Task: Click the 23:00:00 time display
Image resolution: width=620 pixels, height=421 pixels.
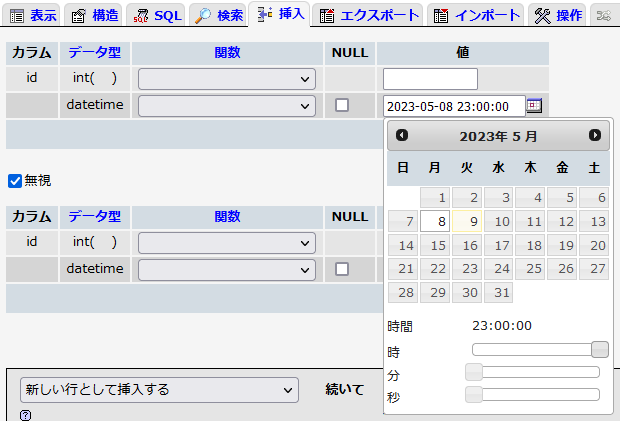Action: pyautogui.click(x=502, y=326)
